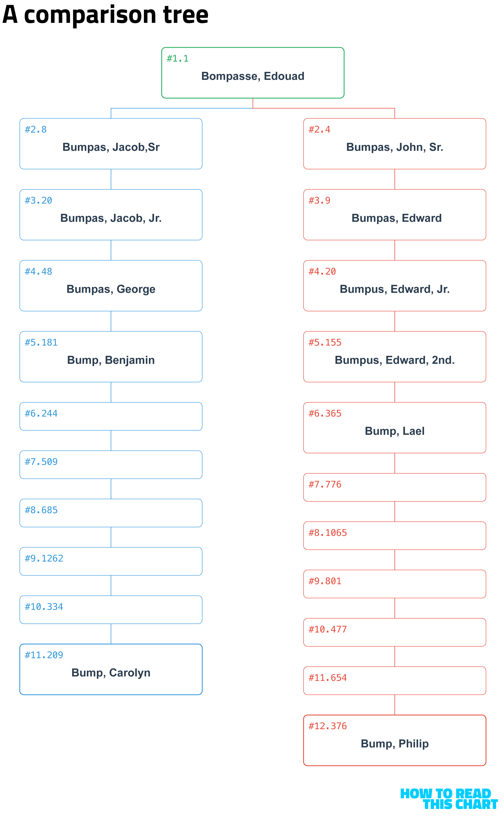Select the Bumpus, Edward, 2nd. node
The width and height of the screenshot is (504, 816).
pyautogui.click(x=395, y=357)
